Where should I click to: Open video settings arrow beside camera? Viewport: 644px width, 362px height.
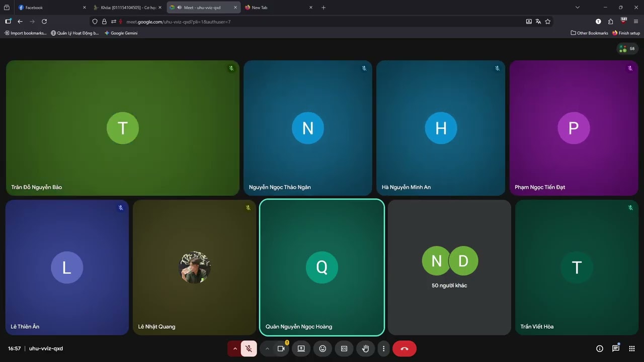[x=267, y=348]
